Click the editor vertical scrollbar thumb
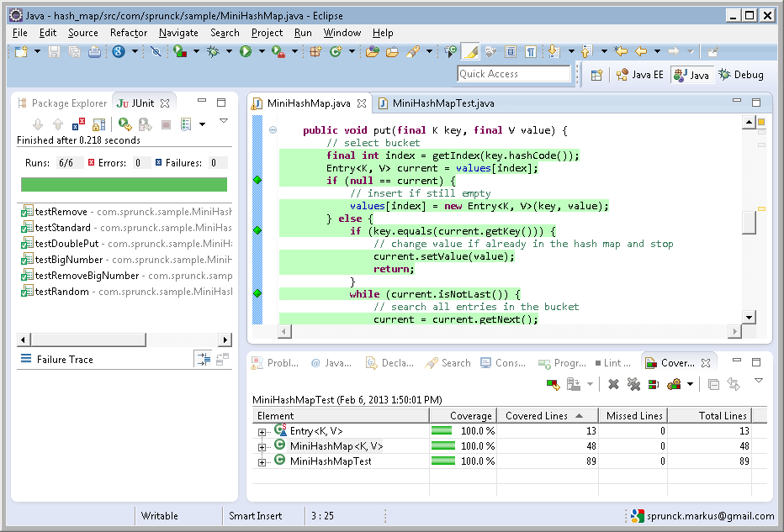 pyautogui.click(x=749, y=222)
